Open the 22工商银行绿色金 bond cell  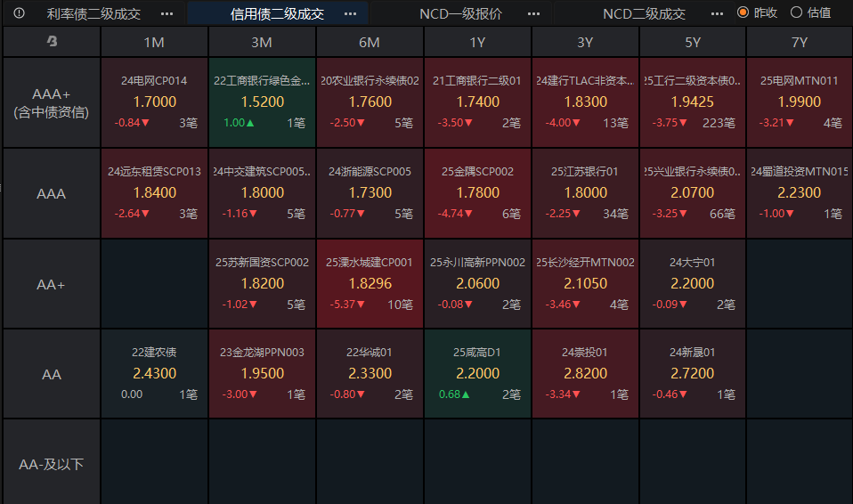262,102
